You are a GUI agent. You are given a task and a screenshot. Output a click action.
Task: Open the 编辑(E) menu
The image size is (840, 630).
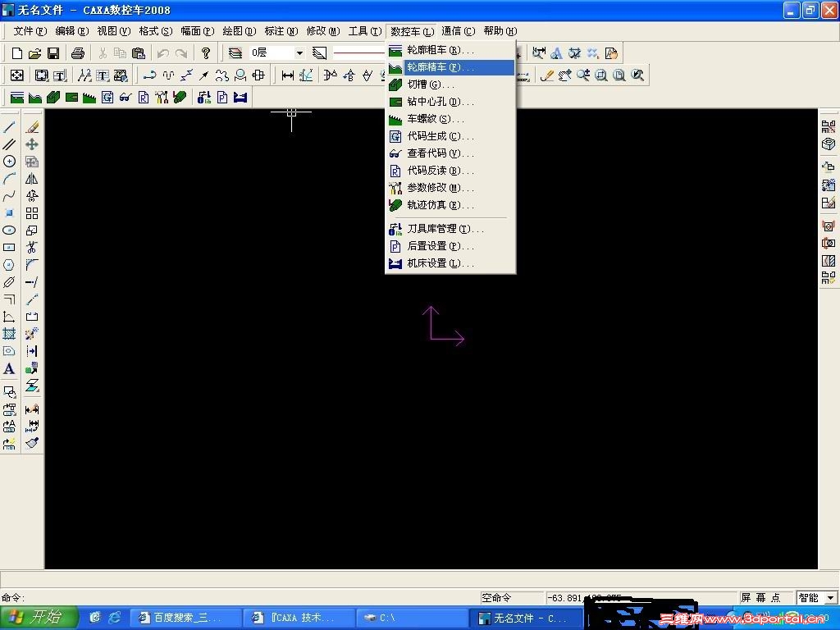tap(72, 31)
